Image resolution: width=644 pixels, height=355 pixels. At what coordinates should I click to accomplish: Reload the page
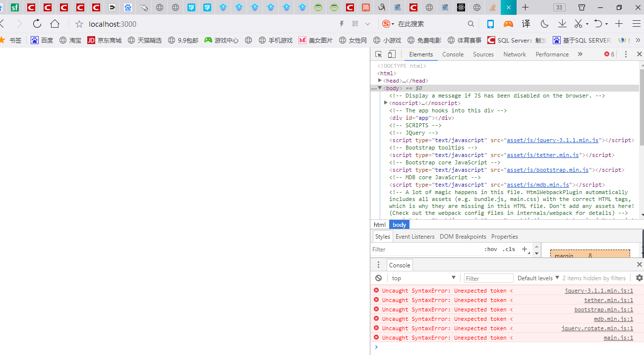pyautogui.click(x=37, y=24)
